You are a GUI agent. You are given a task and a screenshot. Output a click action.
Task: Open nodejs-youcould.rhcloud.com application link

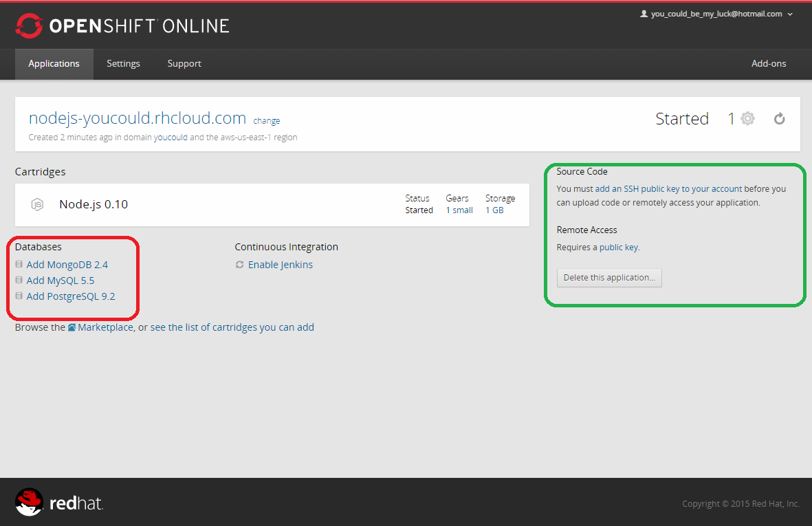click(138, 118)
